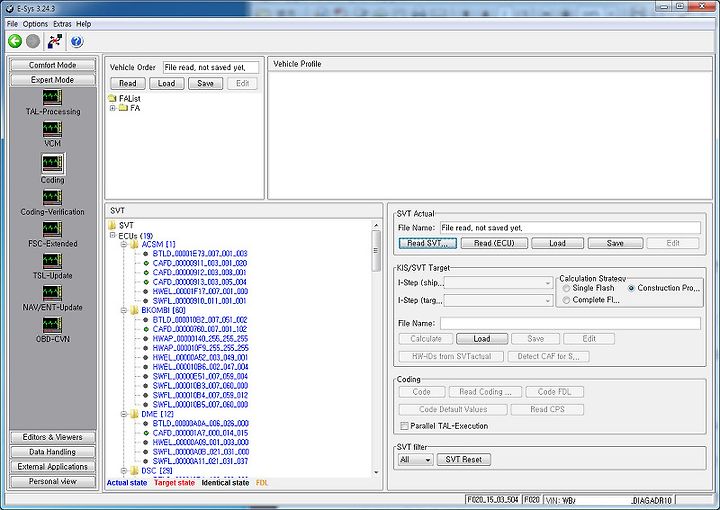The image size is (720, 510).
Task: Click Load in SVT Actual
Action: coord(557,243)
